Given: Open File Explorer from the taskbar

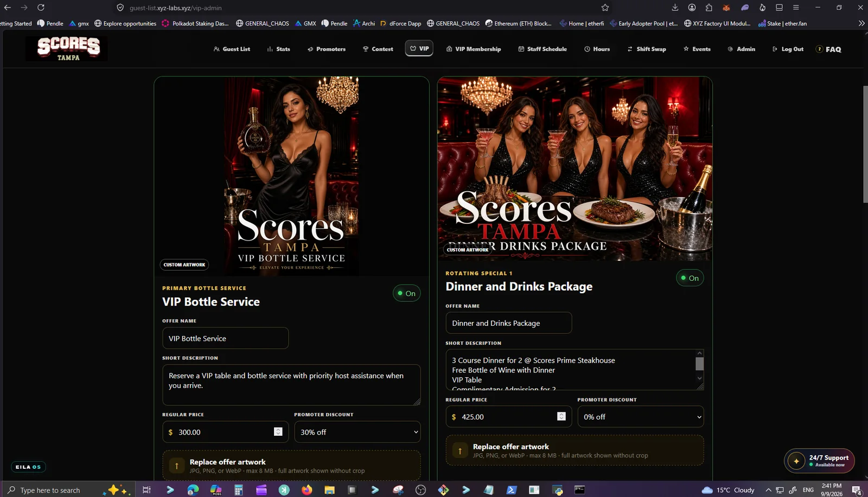Looking at the screenshot, I should click(x=329, y=490).
